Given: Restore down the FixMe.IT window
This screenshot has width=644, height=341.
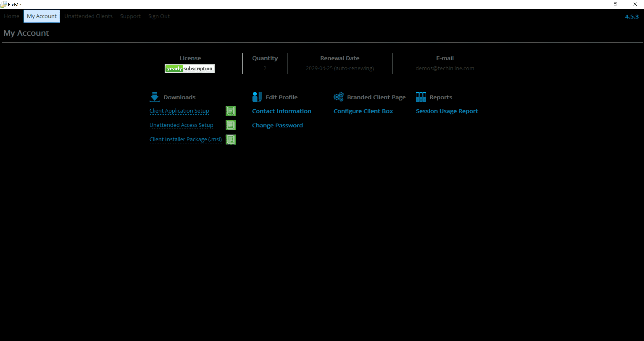Looking at the screenshot, I should 615,4.
